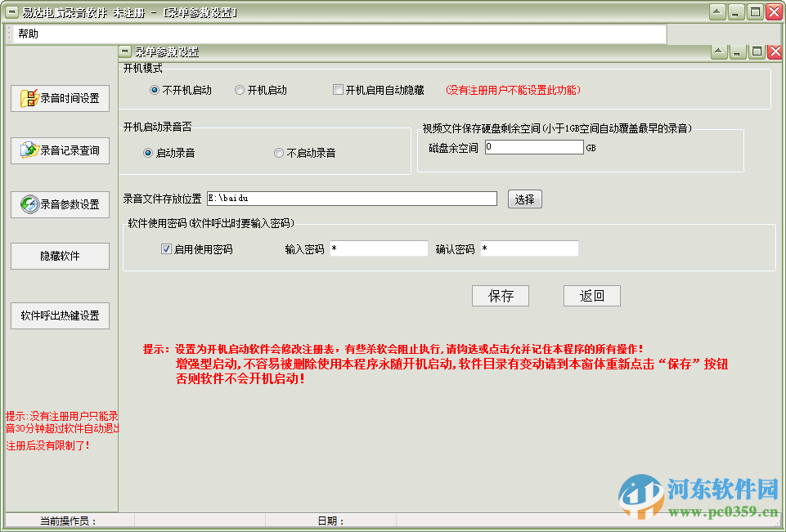This screenshot has height=532, width=786.
Task: Click the 注册后没有限制了 sidebar notice
Action: coord(48,445)
